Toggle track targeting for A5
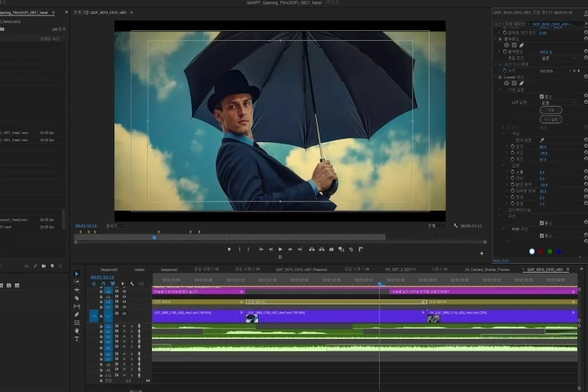Image resolution: width=588 pixels, height=392 pixels. [x=108, y=348]
